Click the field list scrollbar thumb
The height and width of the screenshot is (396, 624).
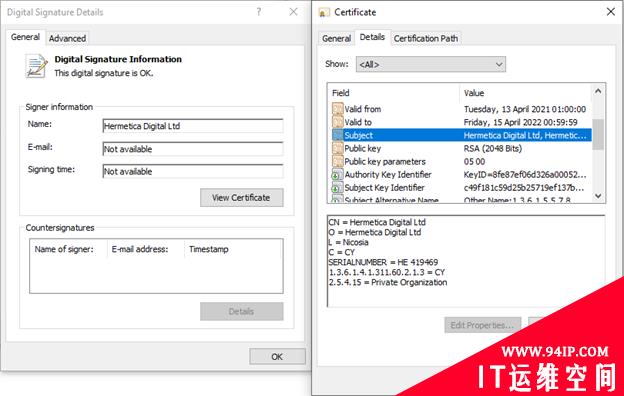[598, 134]
